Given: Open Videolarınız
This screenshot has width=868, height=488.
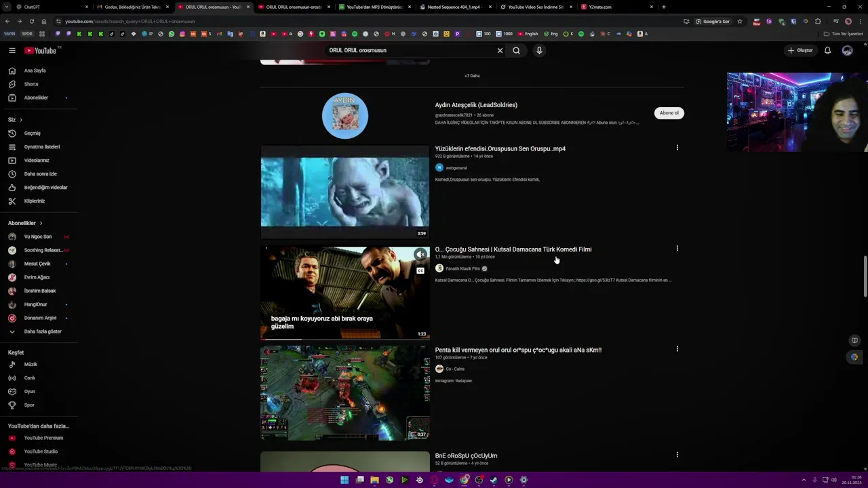Looking at the screenshot, I should [38, 160].
